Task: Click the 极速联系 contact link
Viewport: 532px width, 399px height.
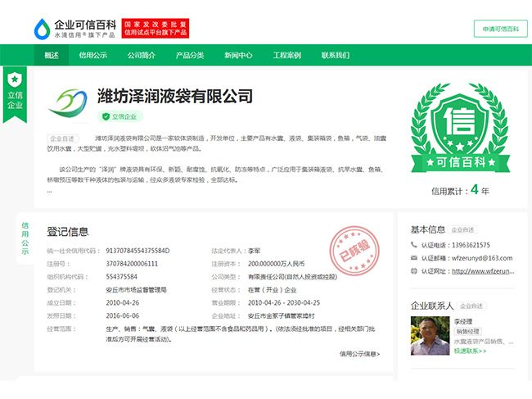Action: click(x=470, y=351)
